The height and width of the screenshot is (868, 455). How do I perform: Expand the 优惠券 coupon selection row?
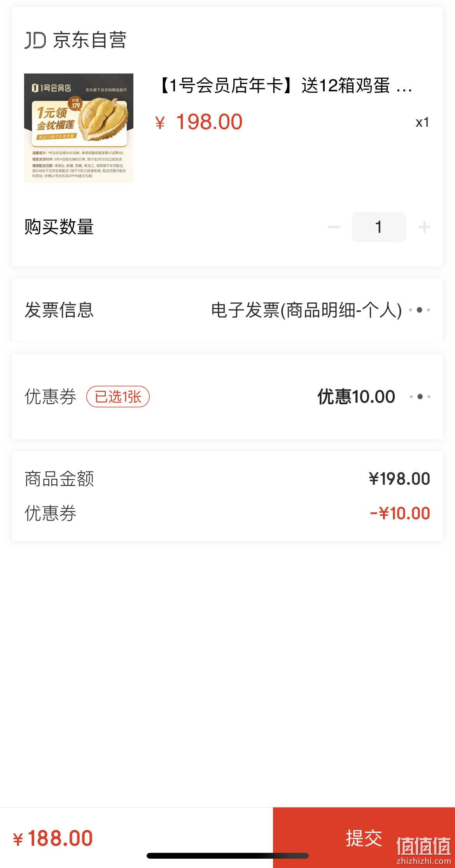click(227, 396)
